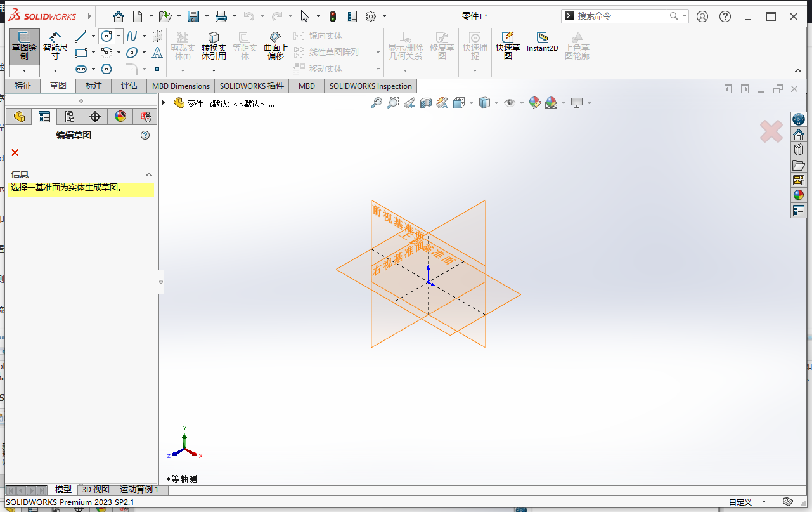
Task: Select the Circle sketch tool
Action: pyautogui.click(x=106, y=36)
